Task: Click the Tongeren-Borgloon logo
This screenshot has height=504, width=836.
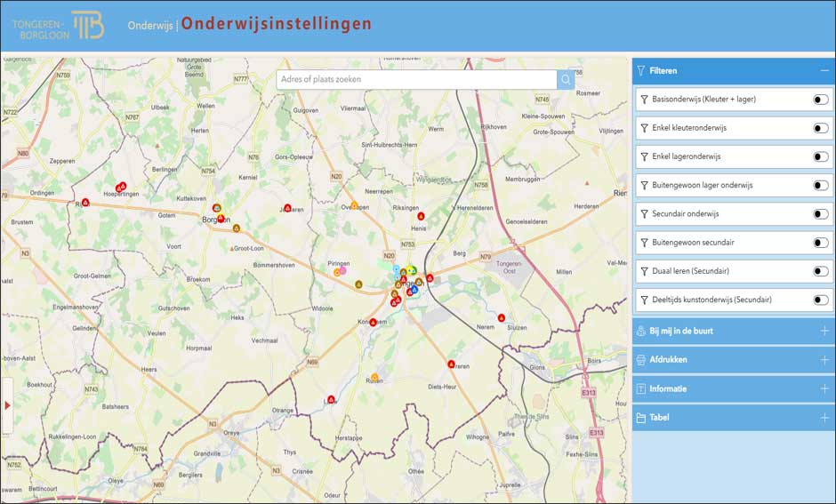Action: [x=59, y=24]
